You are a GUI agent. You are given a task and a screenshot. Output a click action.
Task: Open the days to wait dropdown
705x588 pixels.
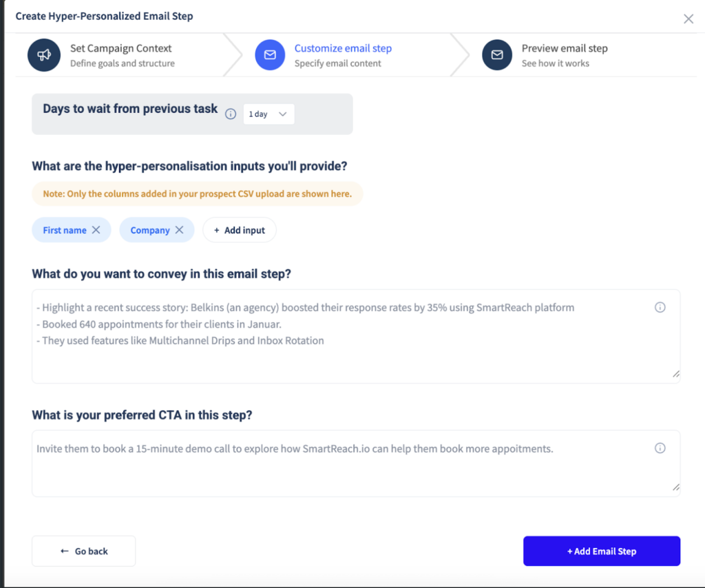(269, 114)
